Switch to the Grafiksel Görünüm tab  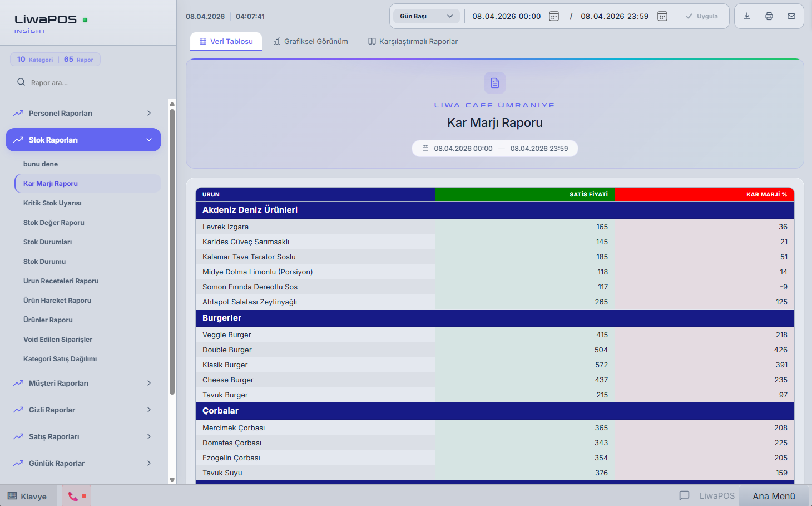tap(310, 42)
